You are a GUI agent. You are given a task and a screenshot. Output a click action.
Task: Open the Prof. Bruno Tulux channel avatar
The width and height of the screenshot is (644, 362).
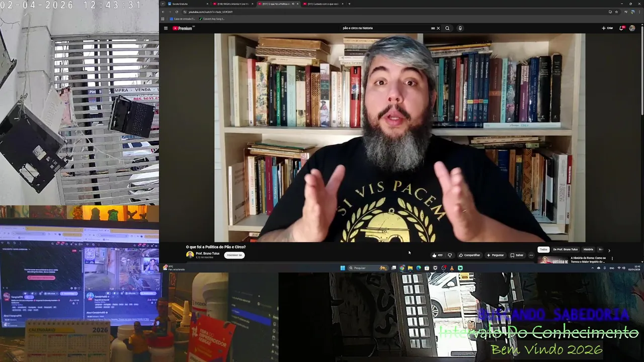[190, 255]
